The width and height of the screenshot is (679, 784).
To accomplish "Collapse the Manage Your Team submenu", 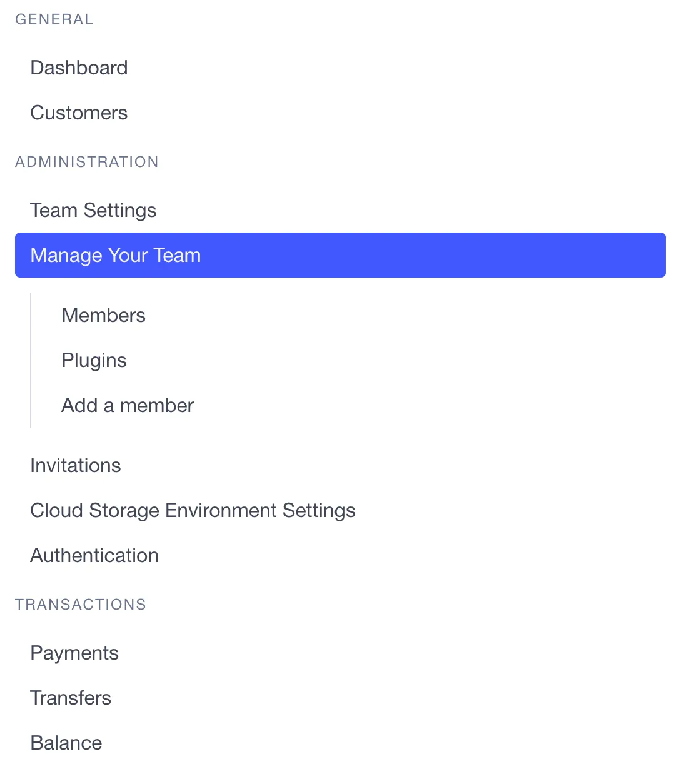I will (x=339, y=255).
